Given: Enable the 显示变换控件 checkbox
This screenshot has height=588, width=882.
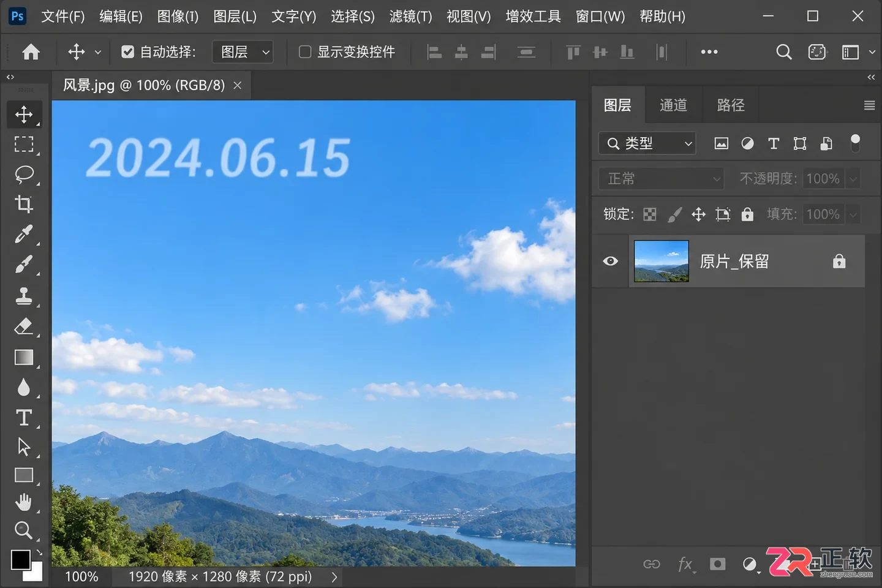Looking at the screenshot, I should (x=305, y=52).
